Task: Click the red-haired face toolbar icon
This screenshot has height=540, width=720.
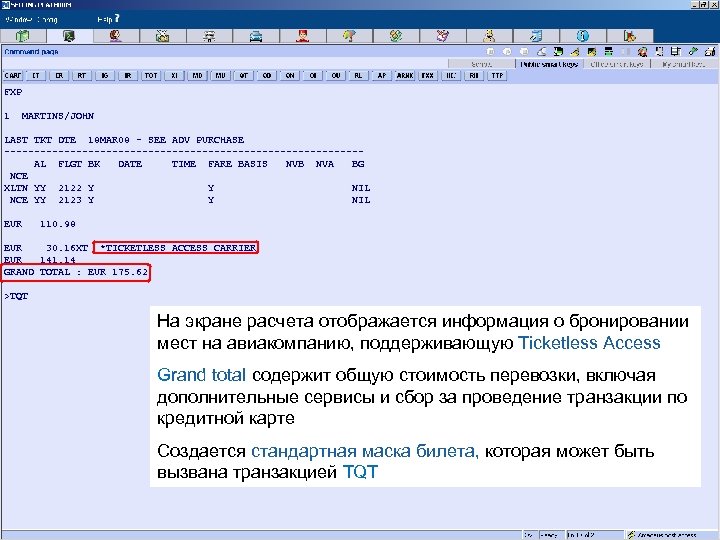Action: click(642, 51)
